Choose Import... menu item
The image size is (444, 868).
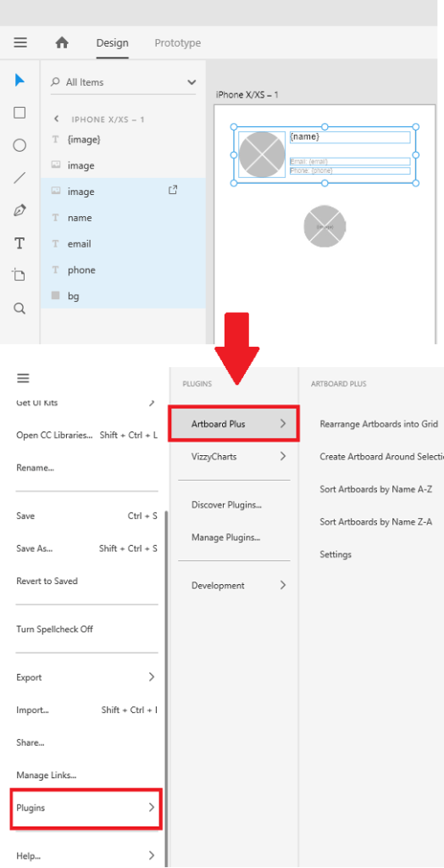(87, 710)
